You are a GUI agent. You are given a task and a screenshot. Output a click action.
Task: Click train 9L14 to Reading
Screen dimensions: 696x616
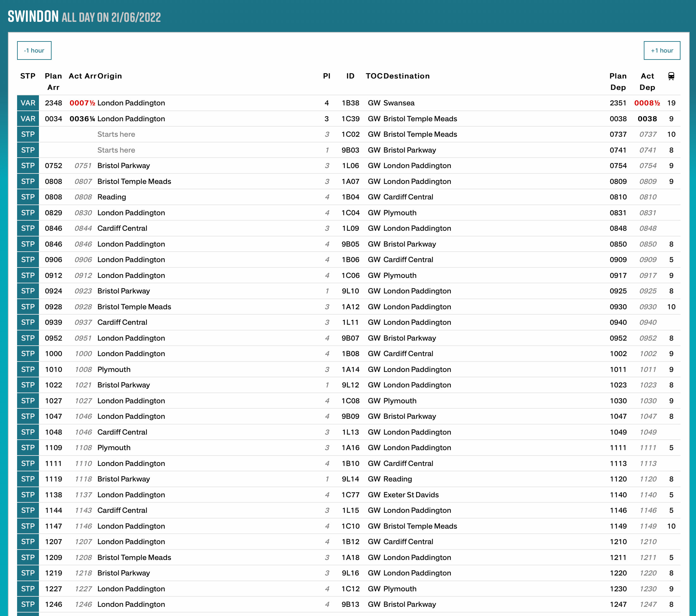pyautogui.click(x=351, y=479)
